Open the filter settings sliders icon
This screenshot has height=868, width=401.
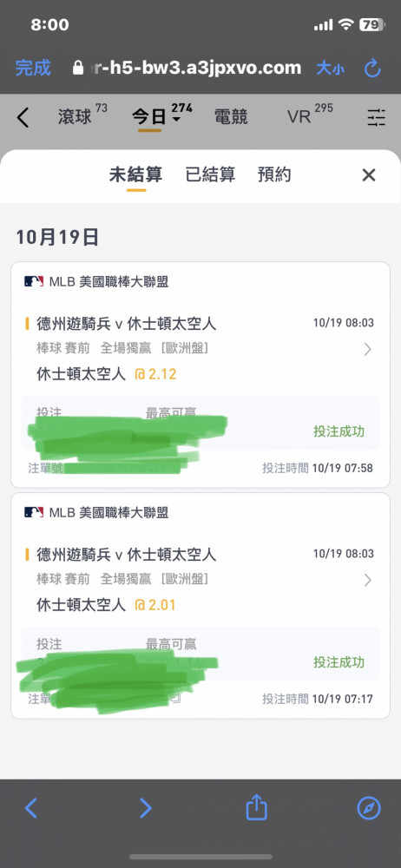click(x=376, y=117)
